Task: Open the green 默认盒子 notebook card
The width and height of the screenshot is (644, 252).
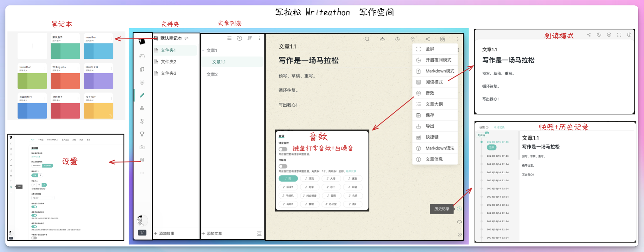Action: click(x=65, y=46)
